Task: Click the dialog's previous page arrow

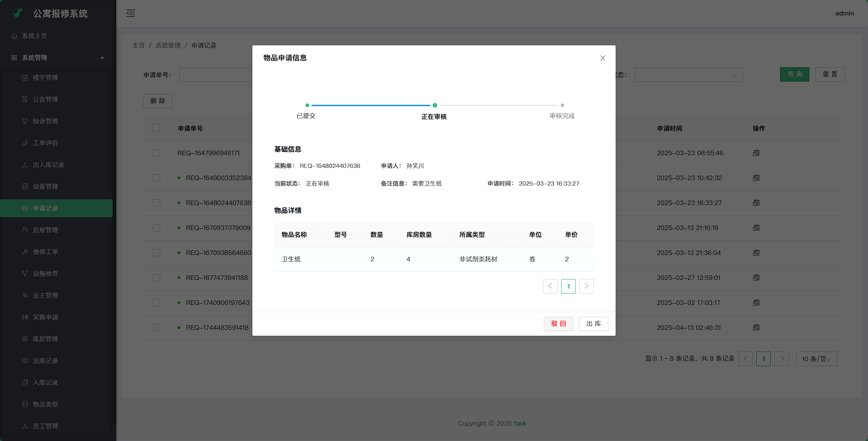Action: [x=550, y=286]
